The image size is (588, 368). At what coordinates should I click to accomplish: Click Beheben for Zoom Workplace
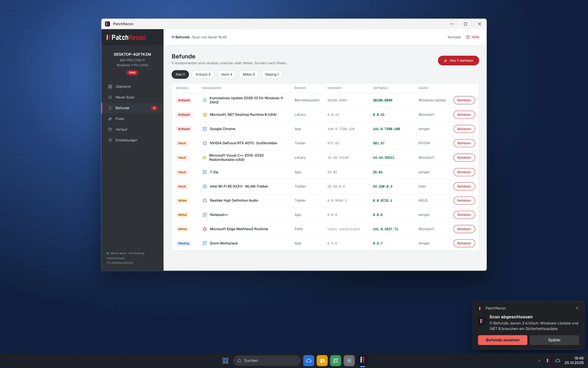tap(464, 243)
